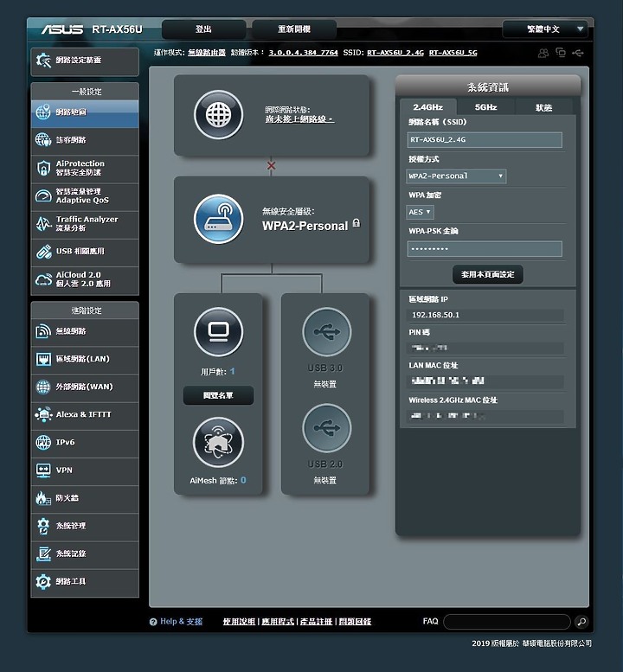Click the WPA2-Personal security level text
This screenshot has height=672, width=623.
click(x=305, y=227)
